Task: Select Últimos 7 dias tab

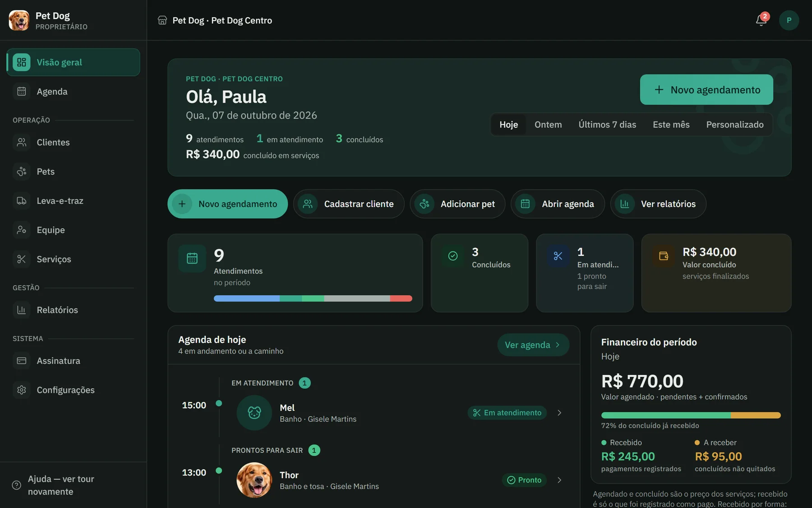Action: tap(607, 125)
